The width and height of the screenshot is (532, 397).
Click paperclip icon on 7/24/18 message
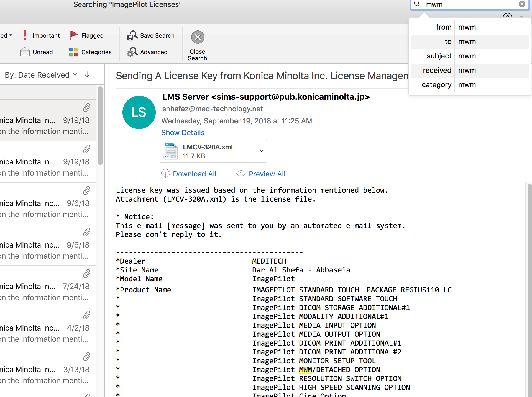87,274
